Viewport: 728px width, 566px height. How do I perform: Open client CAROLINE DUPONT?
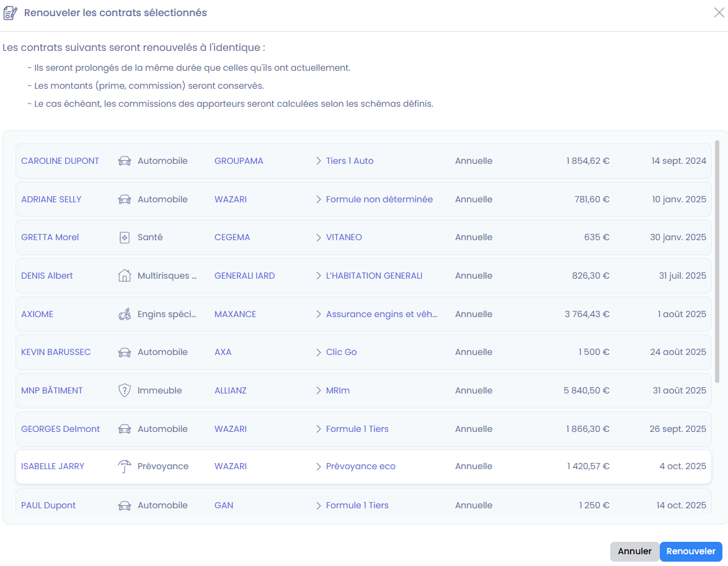tap(60, 161)
